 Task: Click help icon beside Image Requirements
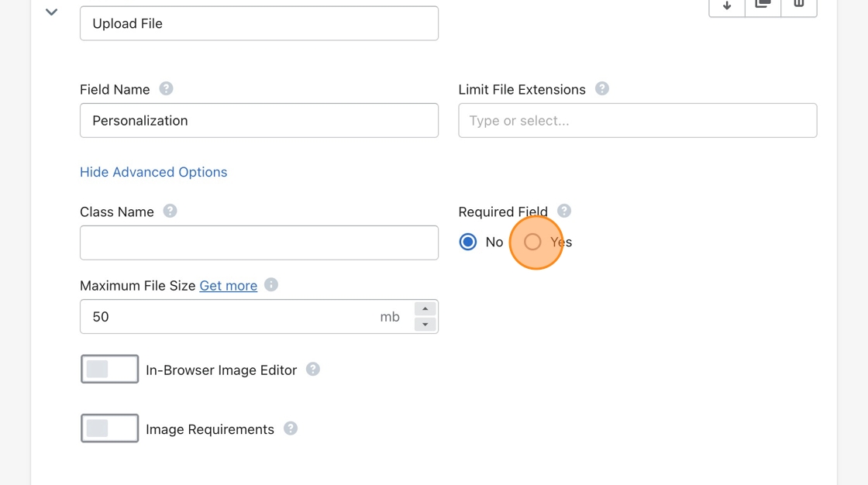(291, 428)
